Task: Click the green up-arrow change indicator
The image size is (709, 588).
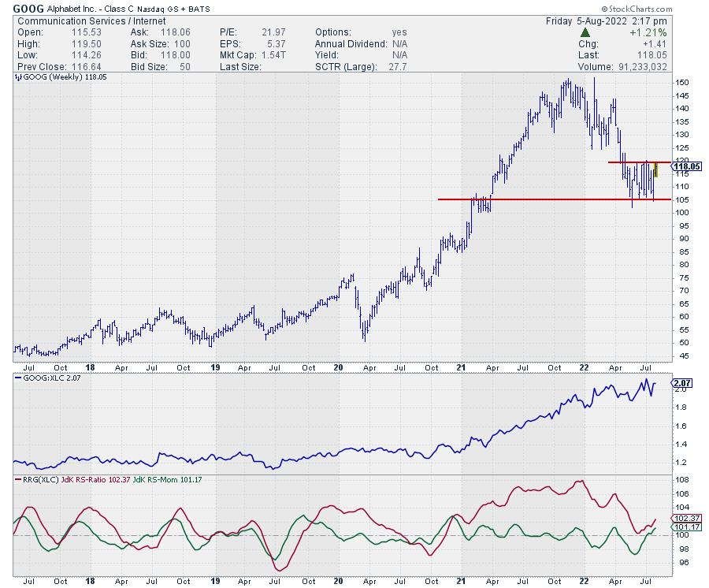Action: point(584,32)
